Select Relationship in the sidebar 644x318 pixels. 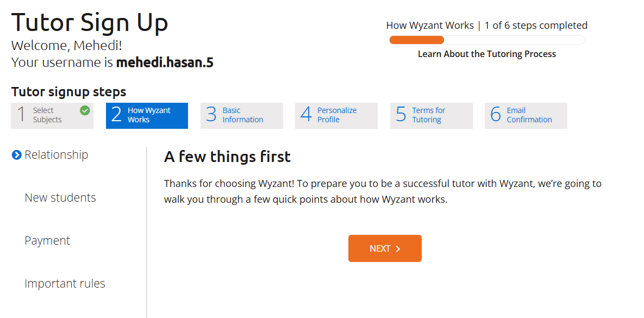(x=57, y=155)
